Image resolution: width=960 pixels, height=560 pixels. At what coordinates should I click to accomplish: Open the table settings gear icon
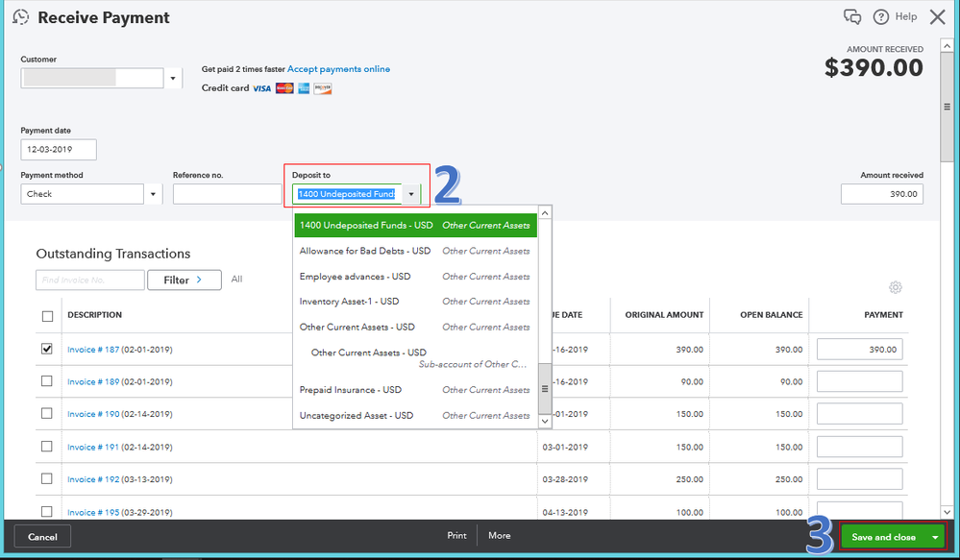(895, 287)
